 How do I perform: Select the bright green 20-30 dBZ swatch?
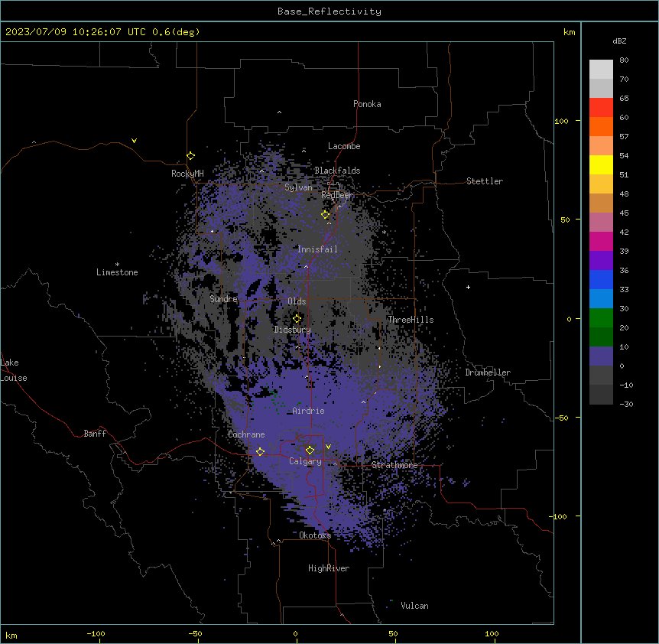601,318
